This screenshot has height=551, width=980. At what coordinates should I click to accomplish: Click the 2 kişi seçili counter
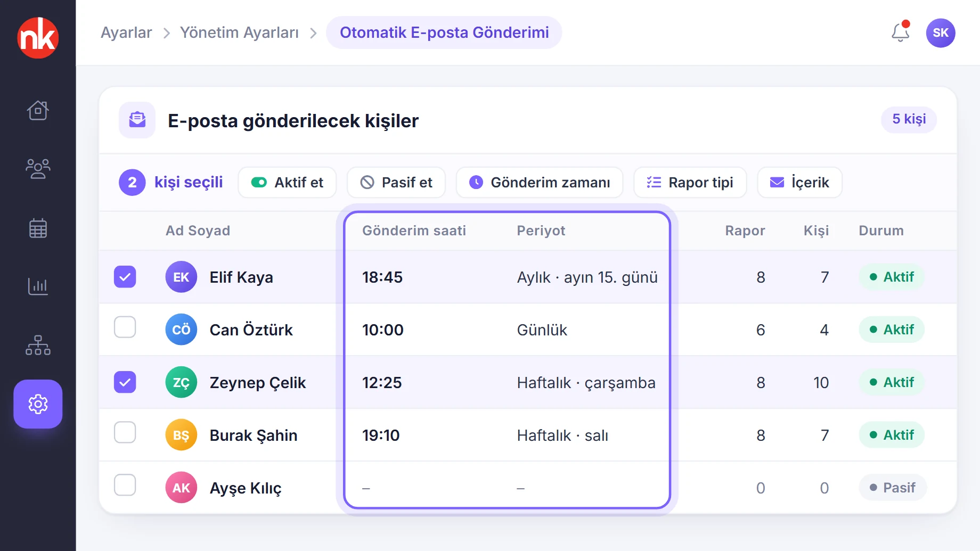click(x=171, y=183)
